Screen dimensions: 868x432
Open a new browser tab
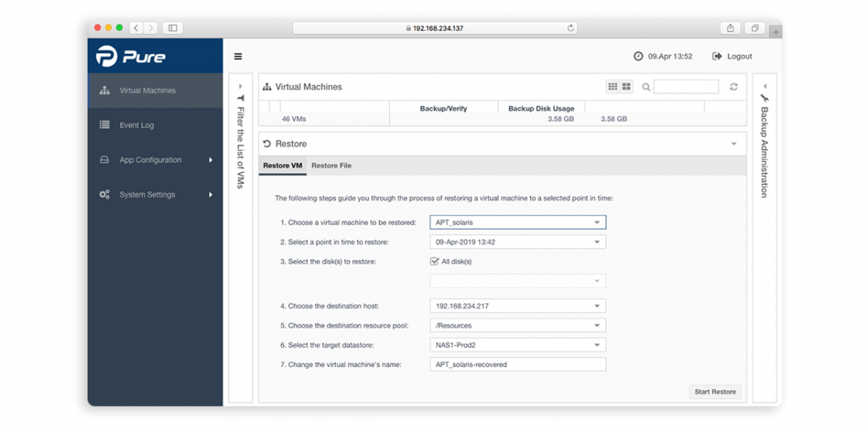tap(776, 32)
